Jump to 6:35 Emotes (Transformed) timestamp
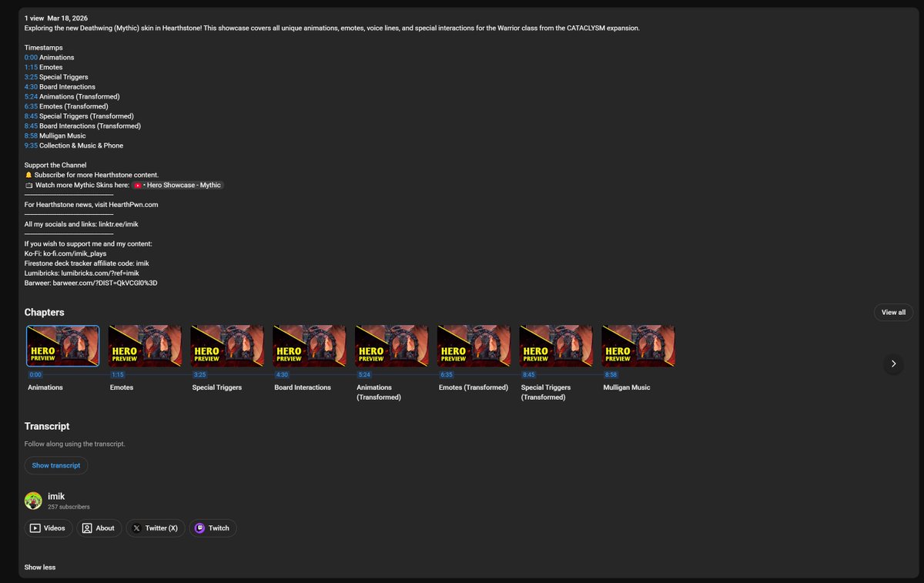The height and width of the screenshot is (583, 924). click(31, 106)
